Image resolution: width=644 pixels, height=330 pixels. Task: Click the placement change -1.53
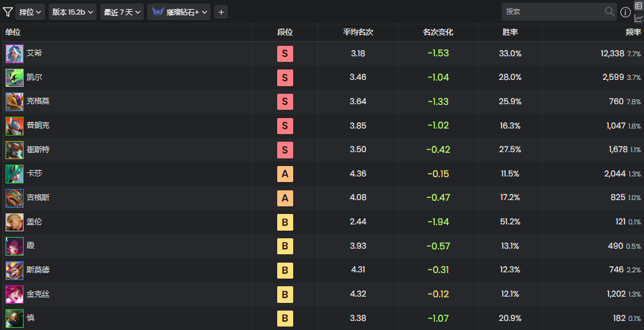pyautogui.click(x=438, y=53)
